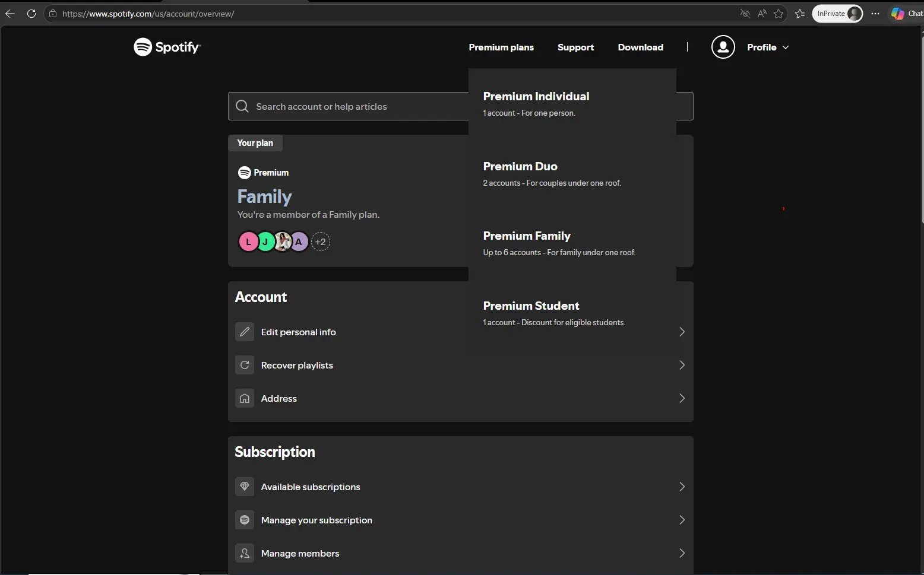Screen dimensions: 924x575
Task: Open the profile avatar icon
Action: (x=723, y=47)
